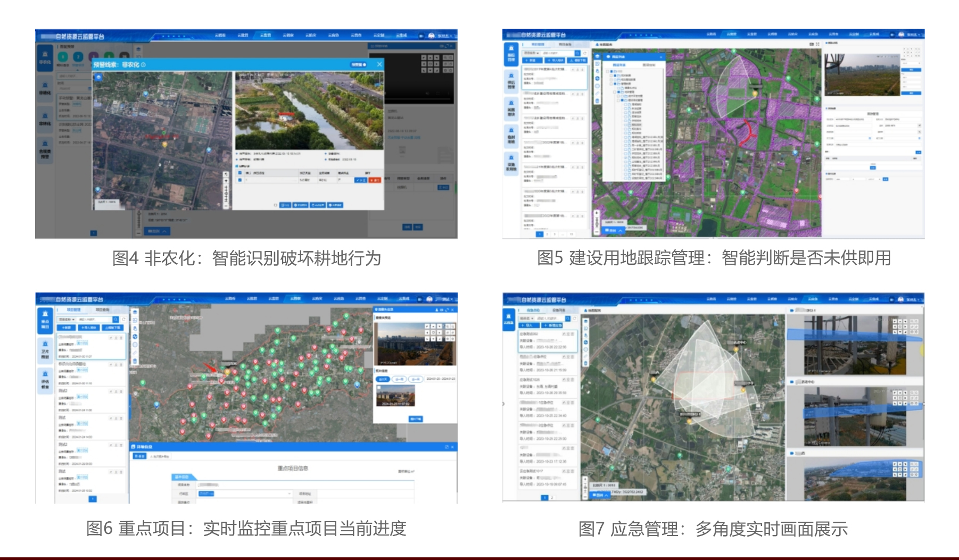Switch to 项目查询 tab in Figure 6
The height and width of the screenshot is (560, 959).
tap(102, 310)
